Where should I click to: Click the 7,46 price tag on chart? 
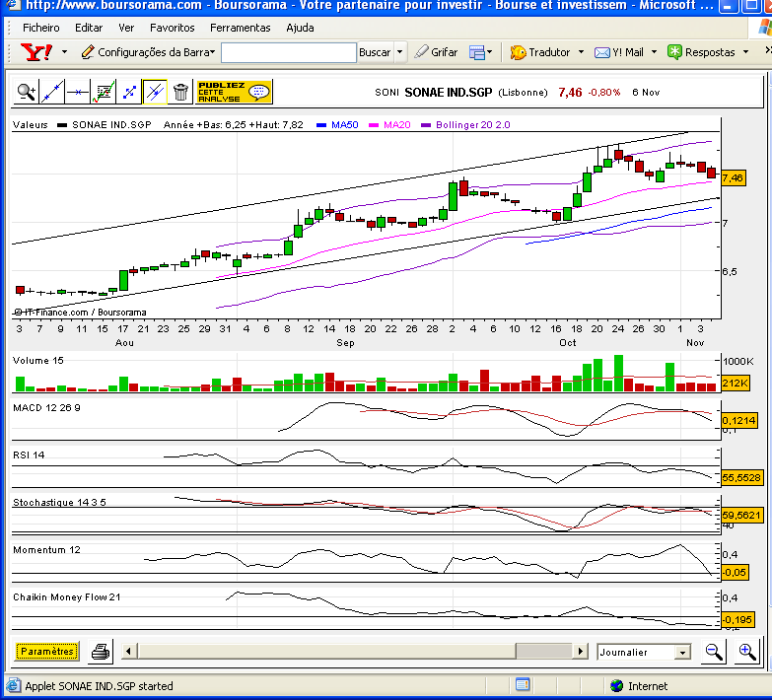coord(734,177)
